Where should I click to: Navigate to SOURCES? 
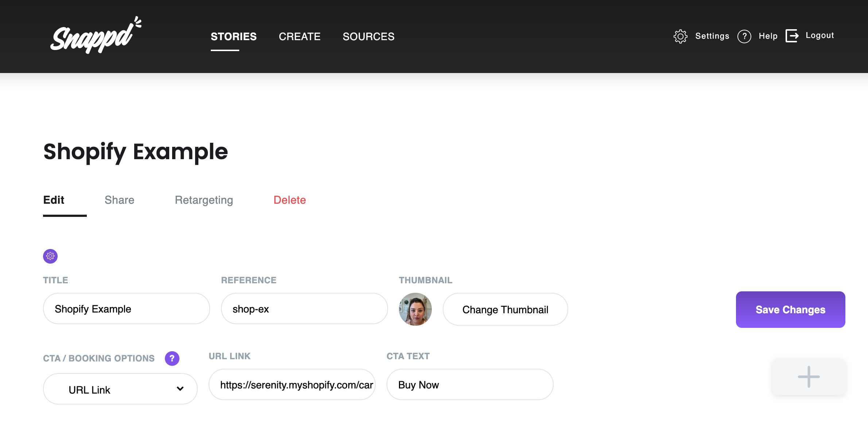[x=368, y=37]
